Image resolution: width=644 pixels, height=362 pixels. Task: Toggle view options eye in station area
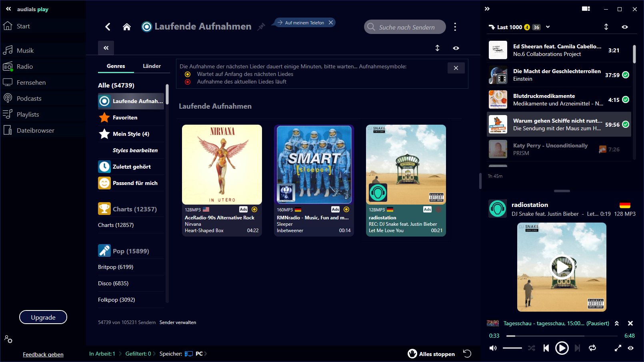pos(456,48)
